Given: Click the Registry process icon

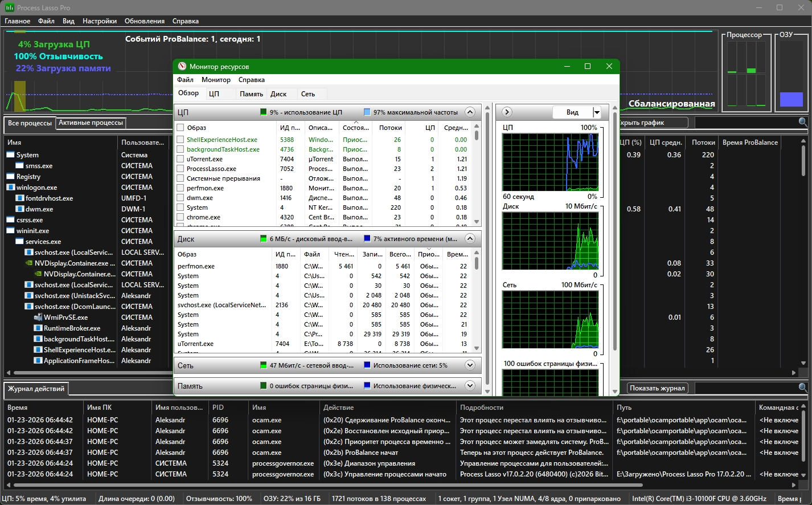Looking at the screenshot, I should pos(11,177).
